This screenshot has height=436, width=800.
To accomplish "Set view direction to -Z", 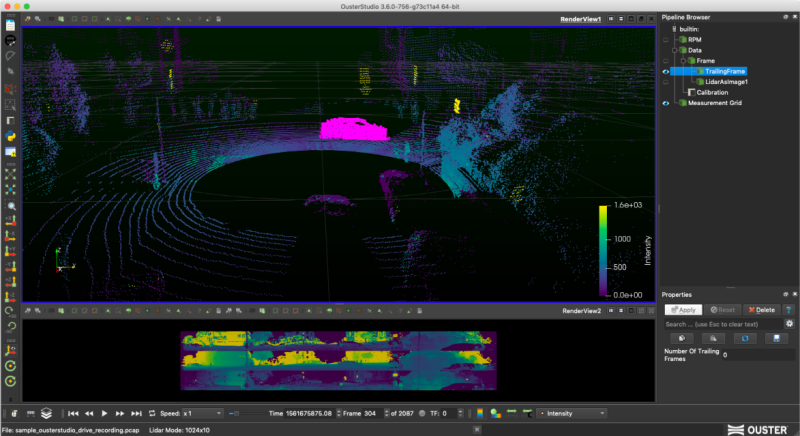I will tap(10, 296).
